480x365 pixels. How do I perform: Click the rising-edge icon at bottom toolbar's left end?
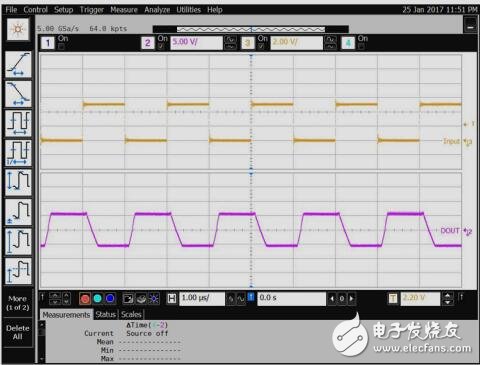coord(42,296)
